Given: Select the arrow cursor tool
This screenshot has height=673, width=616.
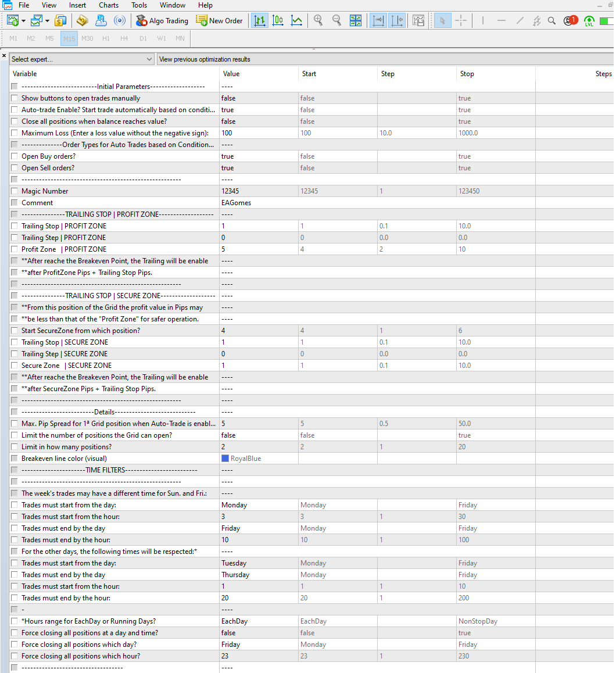Looking at the screenshot, I should 443,20.
